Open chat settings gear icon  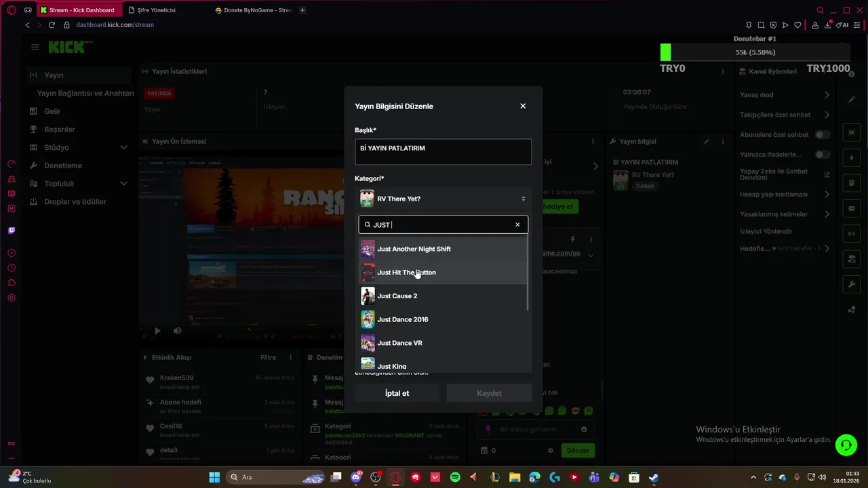coord(551,450)
